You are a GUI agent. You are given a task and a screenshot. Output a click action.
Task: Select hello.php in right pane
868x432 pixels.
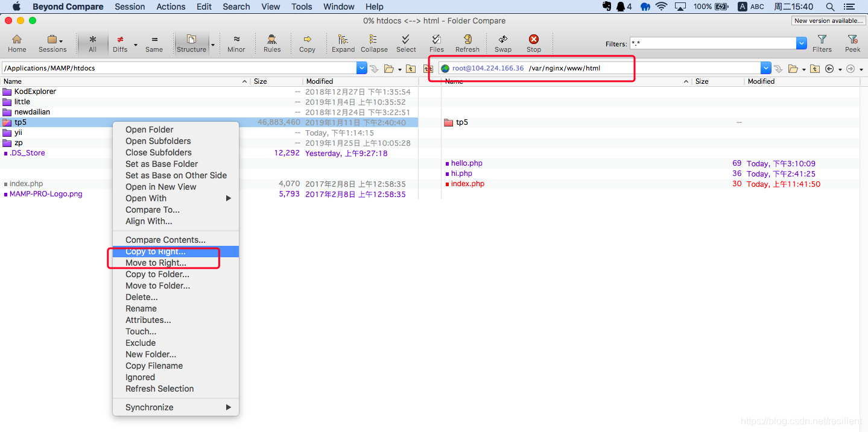pos(466,163)
